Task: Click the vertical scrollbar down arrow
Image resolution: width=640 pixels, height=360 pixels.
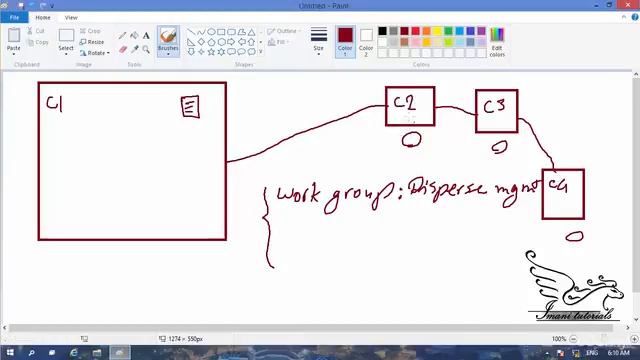Action: click(x=636, y=320)
